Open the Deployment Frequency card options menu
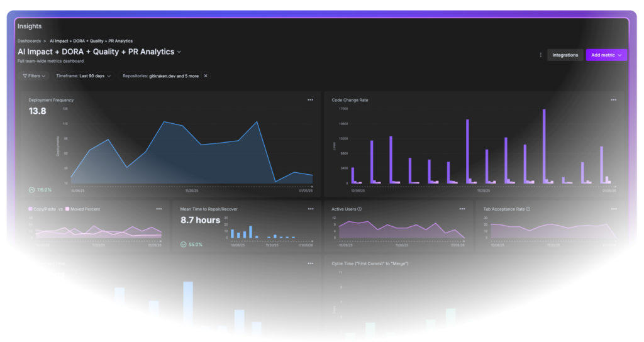The width and height of the screenshot is (644, 342). pos(310,100)
